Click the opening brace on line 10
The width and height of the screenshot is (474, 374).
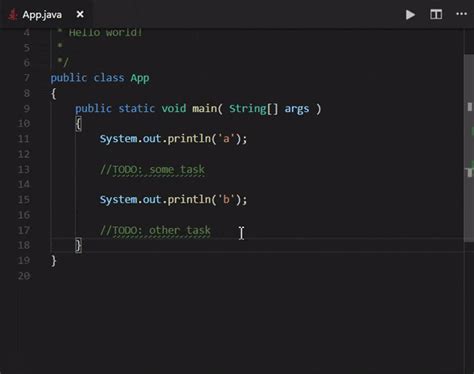[x=78, y=124]
